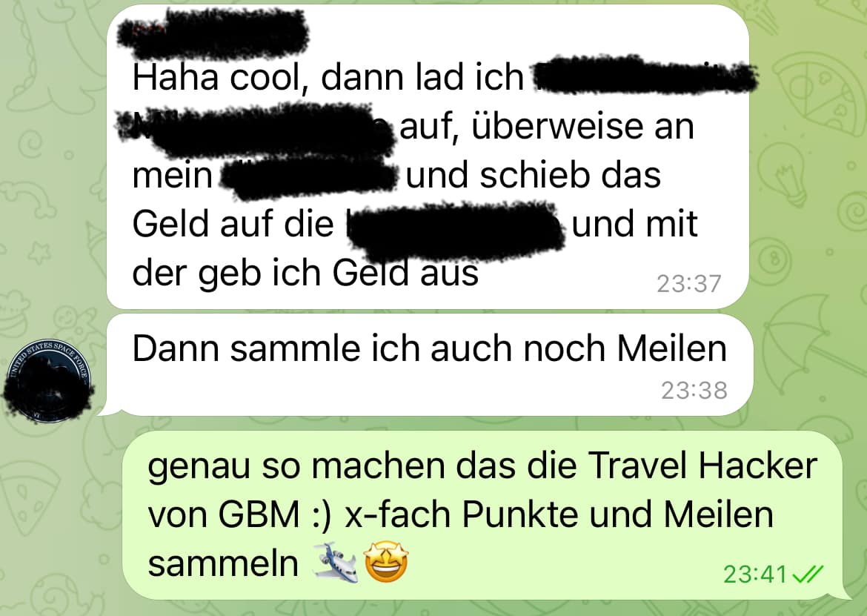Tap the double checkmark read receipt

coord(808,574)
